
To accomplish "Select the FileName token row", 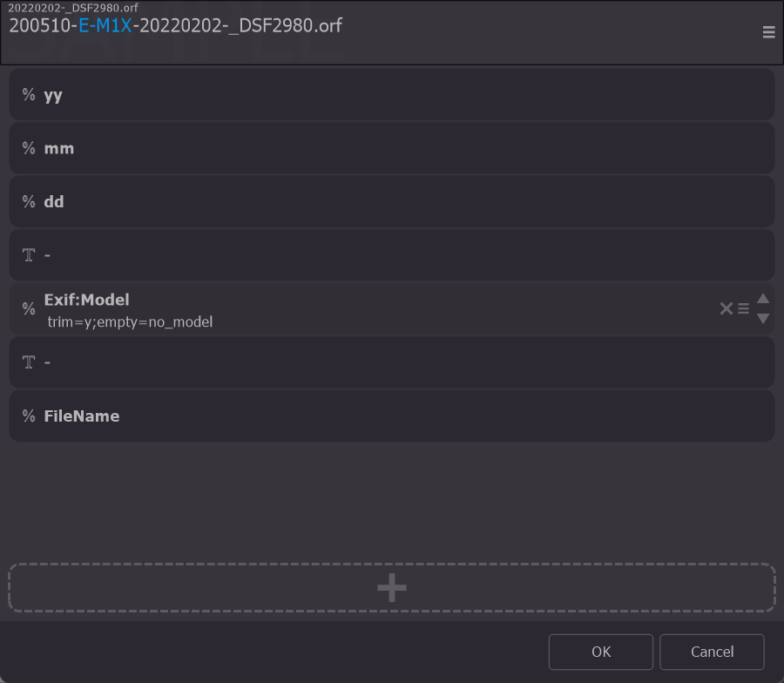I will click(x=392, y=416).
